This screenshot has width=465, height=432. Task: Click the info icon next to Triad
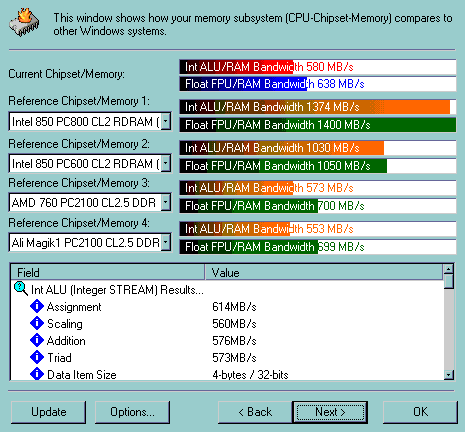point(37,357)
